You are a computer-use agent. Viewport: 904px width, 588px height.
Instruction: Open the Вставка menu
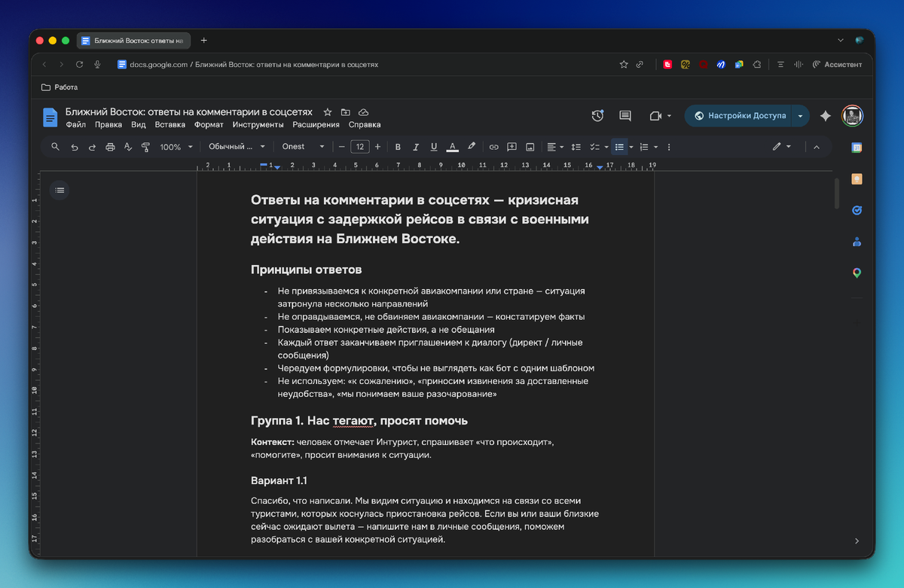(x=170, y=125)
